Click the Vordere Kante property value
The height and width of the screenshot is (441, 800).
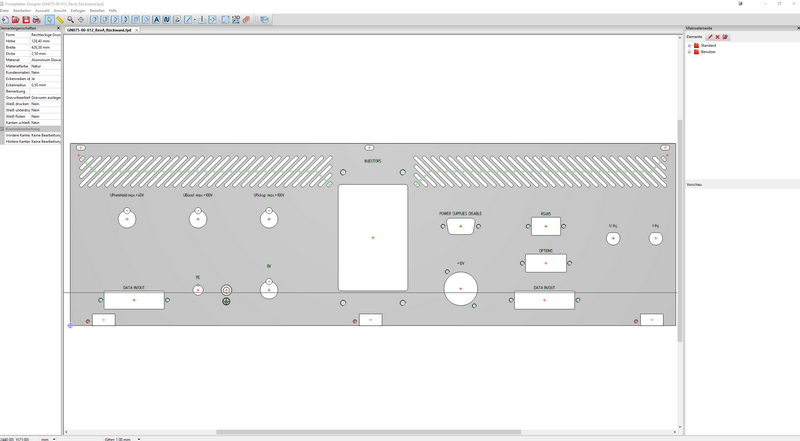click(45, 135)
